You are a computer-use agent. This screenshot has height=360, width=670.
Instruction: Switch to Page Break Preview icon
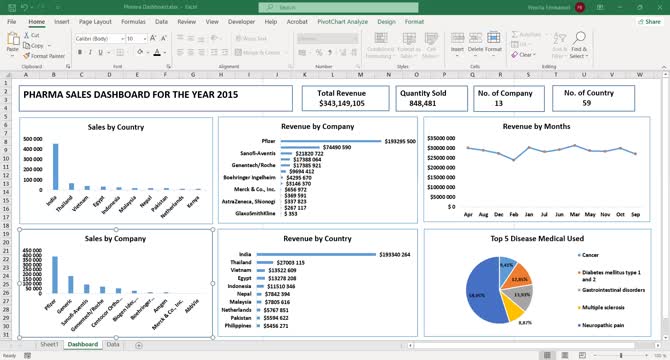tap(582, 355)
